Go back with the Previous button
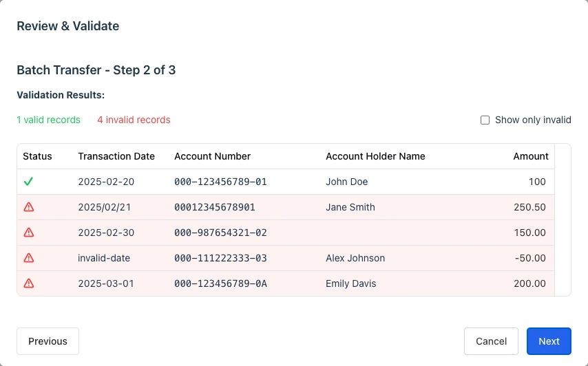This screenshot has width=588, height=366. coord(48,341)
